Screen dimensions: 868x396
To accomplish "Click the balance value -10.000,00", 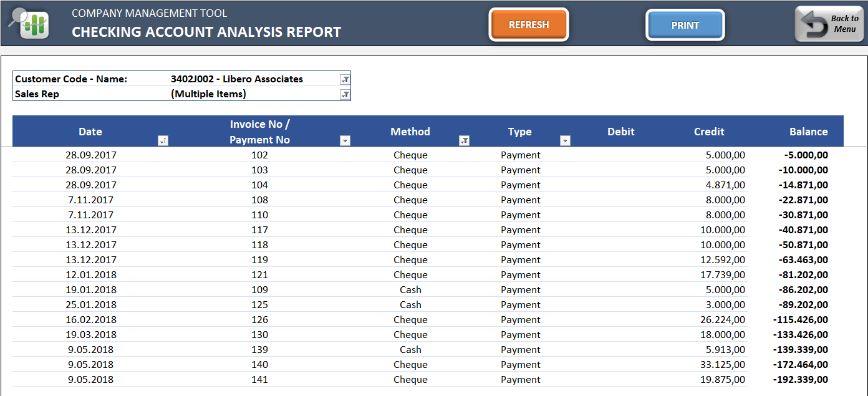I will [x=804, y=170].
